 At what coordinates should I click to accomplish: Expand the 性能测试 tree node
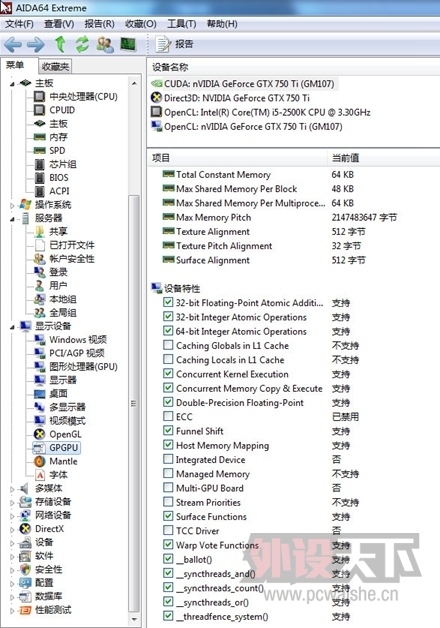click(12, 611)
